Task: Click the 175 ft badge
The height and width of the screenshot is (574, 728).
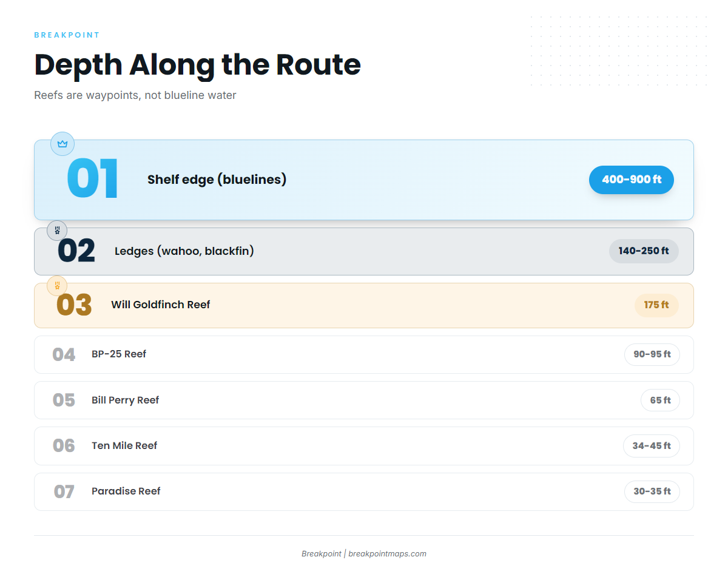Action: [656, 305]
